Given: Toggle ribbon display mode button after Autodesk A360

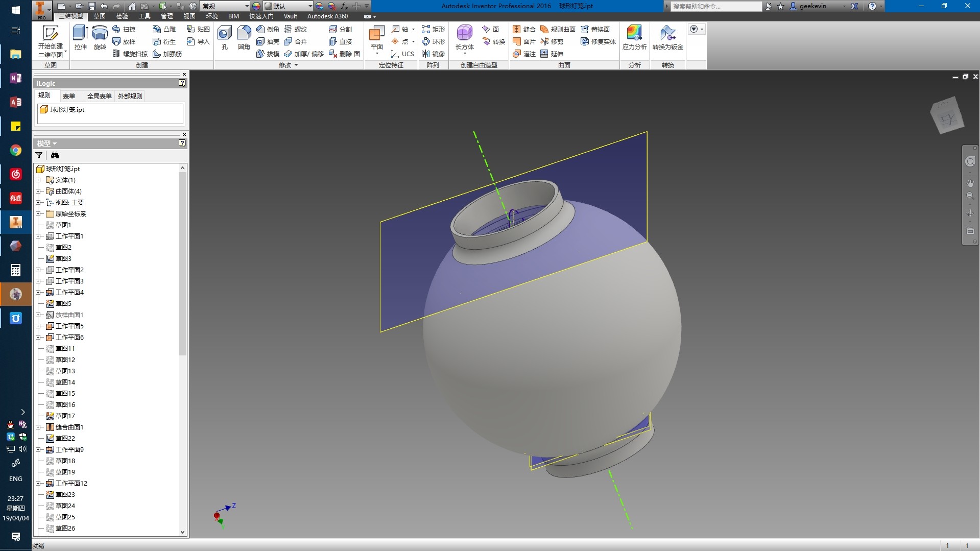Looking at the screenshot, I should click(367, 16).
